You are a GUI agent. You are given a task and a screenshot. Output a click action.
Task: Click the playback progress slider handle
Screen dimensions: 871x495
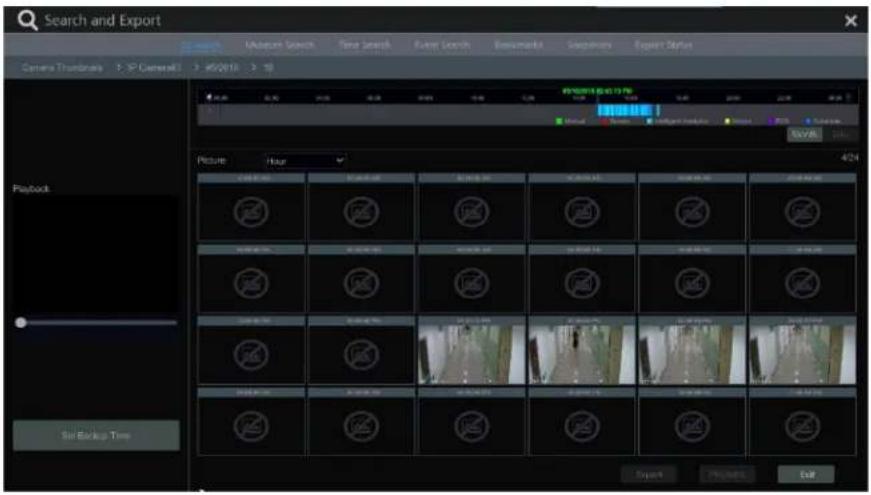(x=21, y=322)
